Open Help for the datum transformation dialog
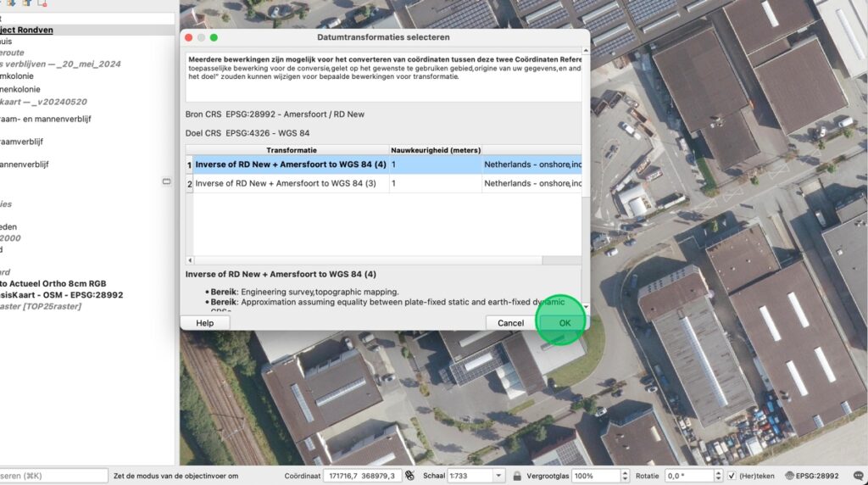 pyautogui.click(x=205, y=323)
